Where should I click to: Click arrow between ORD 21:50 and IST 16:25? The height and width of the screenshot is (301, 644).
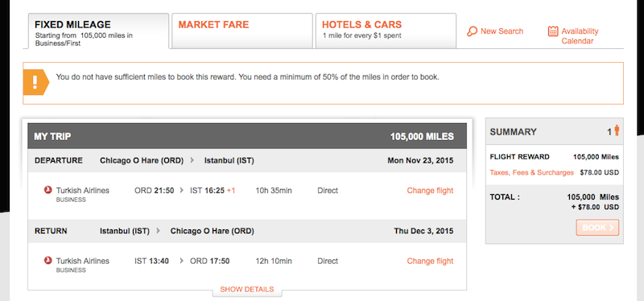(182, 191)
